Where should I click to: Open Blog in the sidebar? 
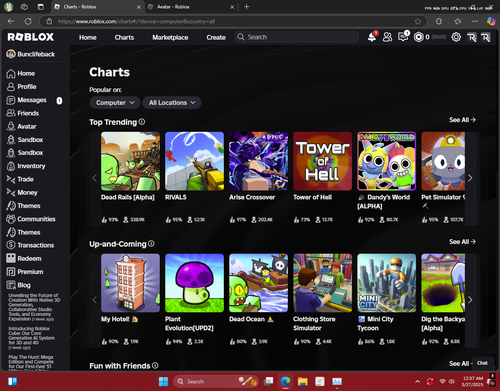click(18, 285)
